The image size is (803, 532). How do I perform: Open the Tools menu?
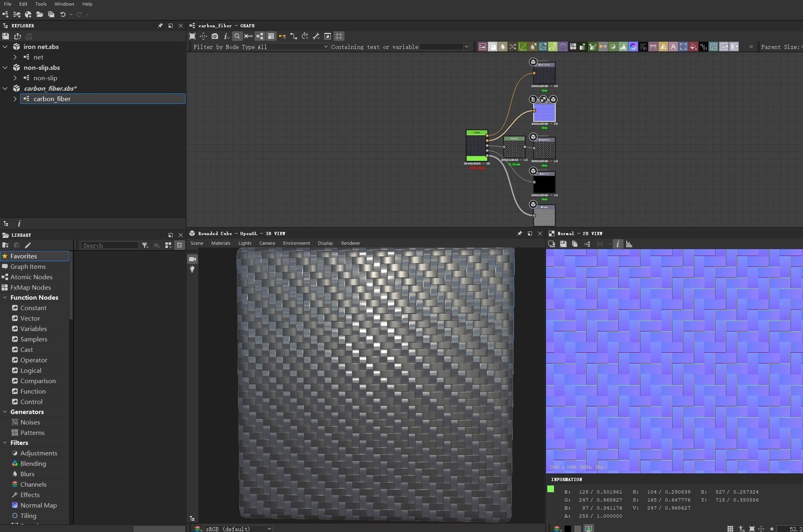tap(41, 4)
